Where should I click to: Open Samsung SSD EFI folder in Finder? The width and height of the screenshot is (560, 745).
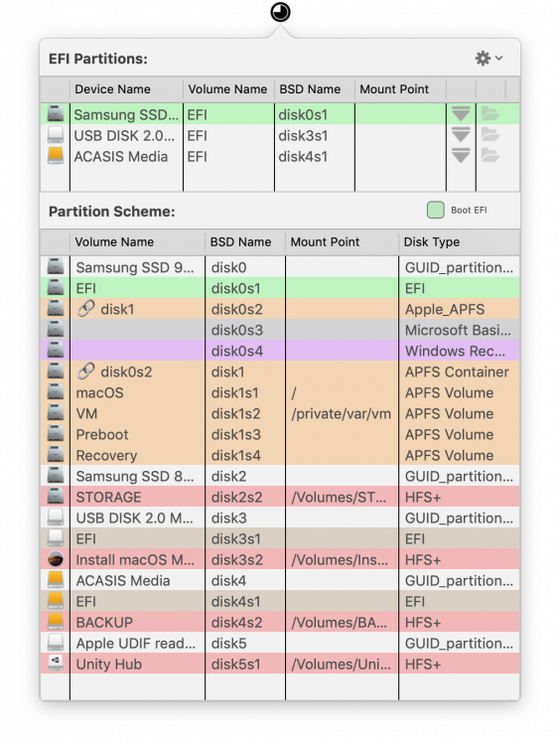(490, 114)
